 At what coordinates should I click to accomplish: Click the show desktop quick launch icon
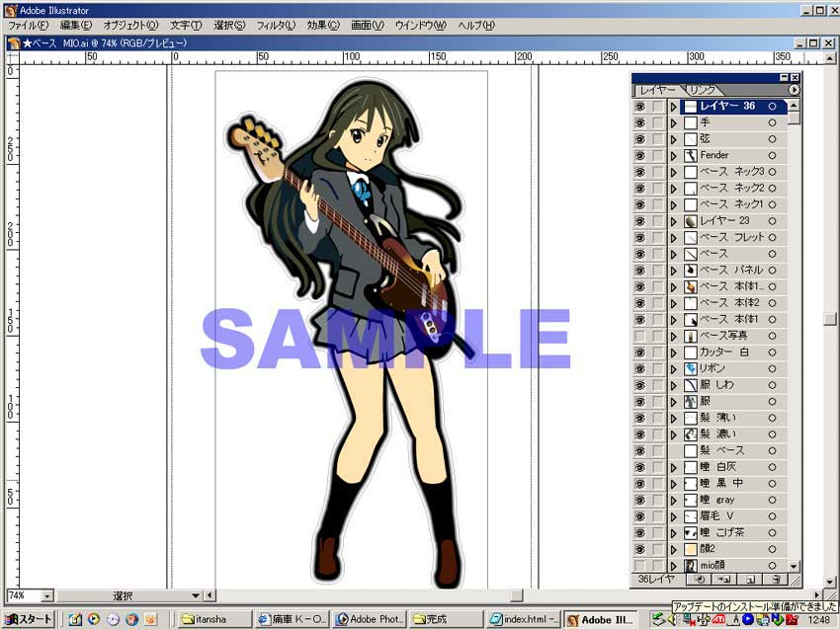75,619
